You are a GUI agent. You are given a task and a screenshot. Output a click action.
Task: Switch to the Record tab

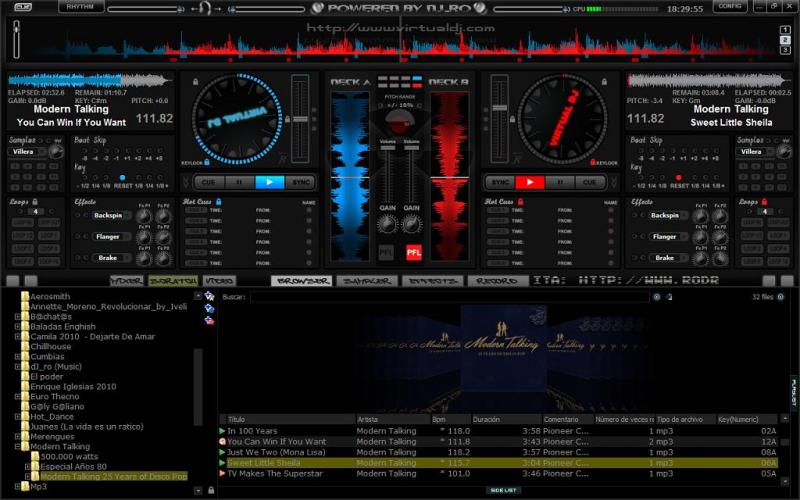pyautogui.click(x=498, y=281)
